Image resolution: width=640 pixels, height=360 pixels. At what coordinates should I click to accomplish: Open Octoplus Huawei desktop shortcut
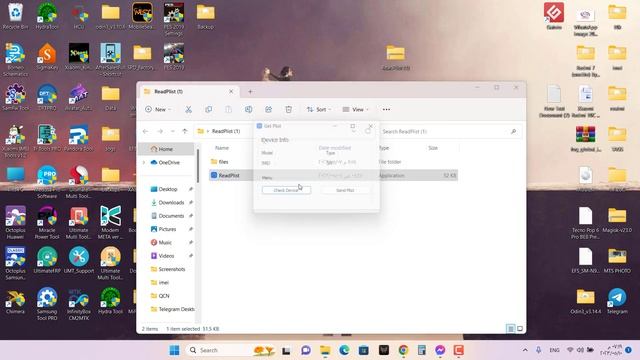tap(15, 222)
